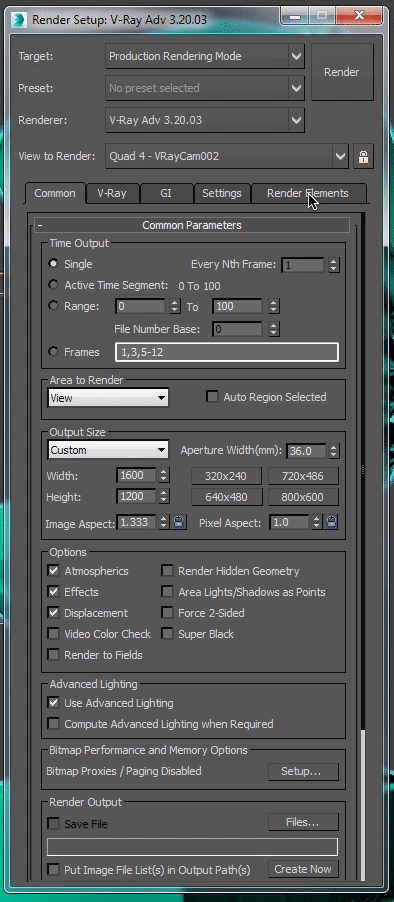Enable Force 2-Sided checkbox
The width and height of the screenshot is (394, 902).
167,613
